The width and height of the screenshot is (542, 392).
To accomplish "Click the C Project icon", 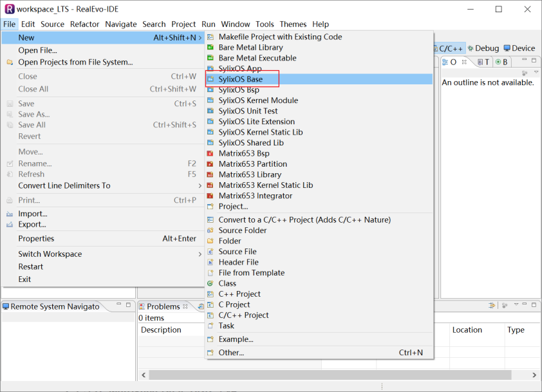I will point(210,304).
